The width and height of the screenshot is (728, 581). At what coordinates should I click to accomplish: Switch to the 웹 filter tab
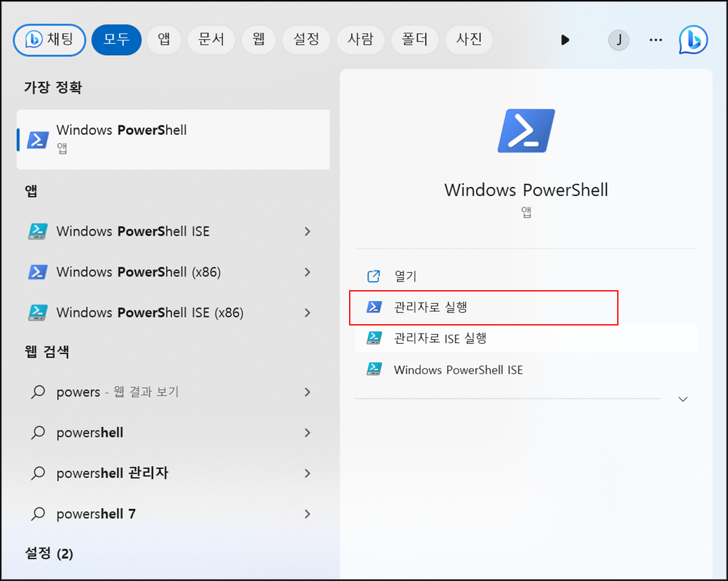coord(259,40)
